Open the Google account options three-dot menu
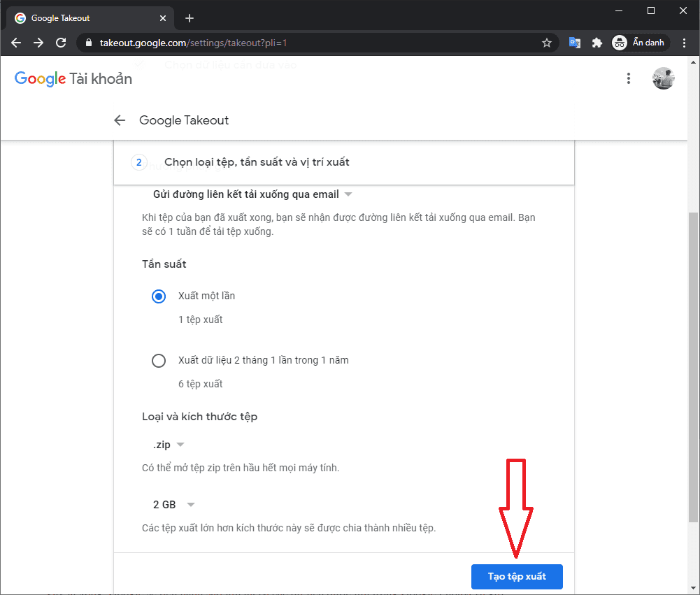 628,78
